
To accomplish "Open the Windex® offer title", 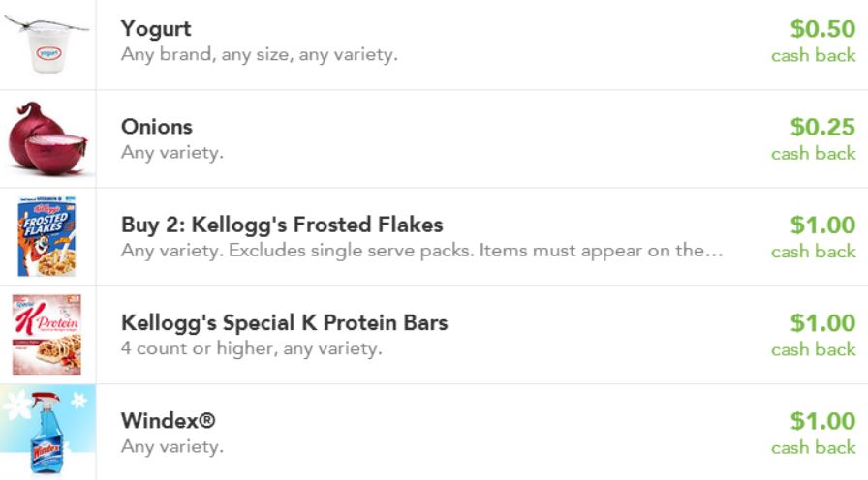I will [169, 421].
